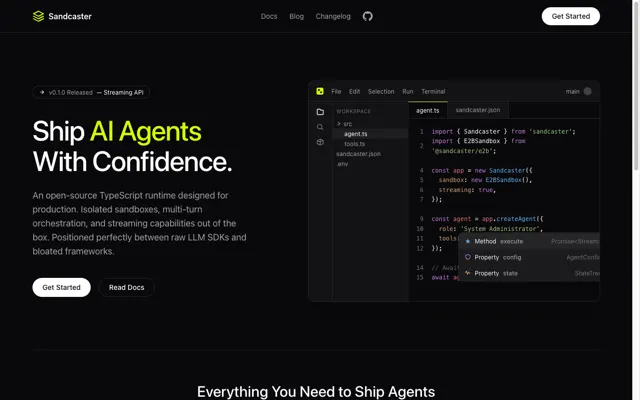Switch to the agent.ts editor tab
The width and height of the screenshot is (640, 400).
click(x=428, y=110)
